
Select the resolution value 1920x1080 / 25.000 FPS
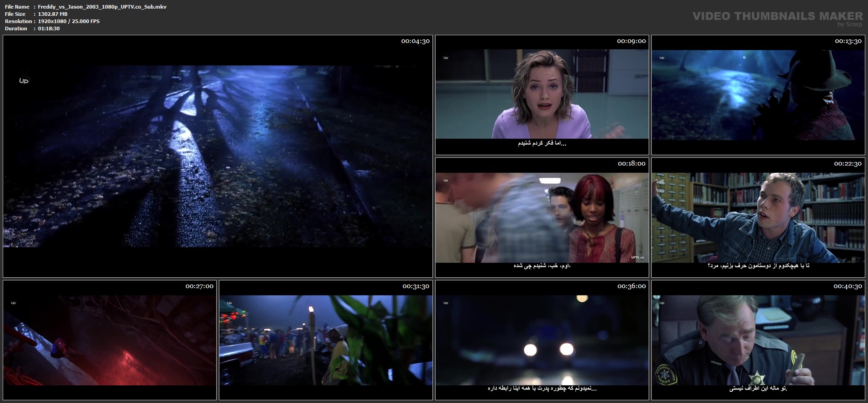point(69,21)
